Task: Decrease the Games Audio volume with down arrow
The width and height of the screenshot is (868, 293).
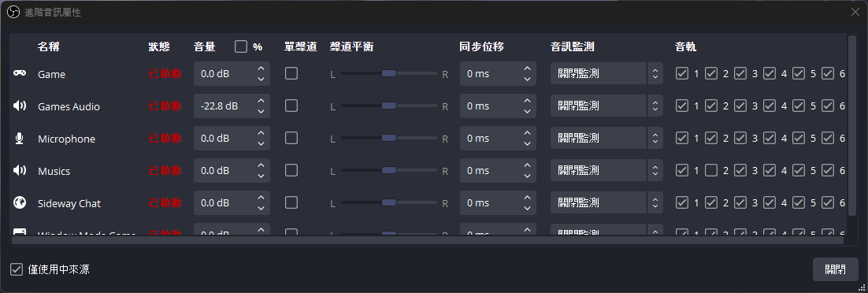Action: coord(261,111)
